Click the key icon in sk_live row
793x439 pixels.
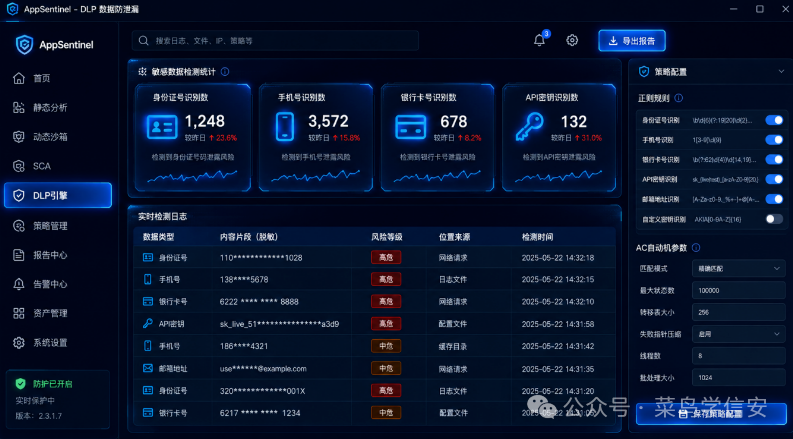(x=148, y=323)
